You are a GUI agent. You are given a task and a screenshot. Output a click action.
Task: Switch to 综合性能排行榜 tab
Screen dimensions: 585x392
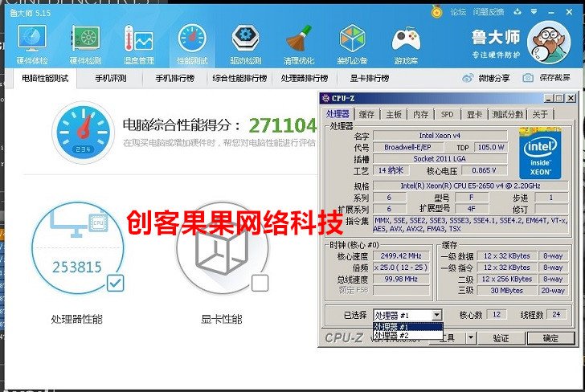point(240,79)
